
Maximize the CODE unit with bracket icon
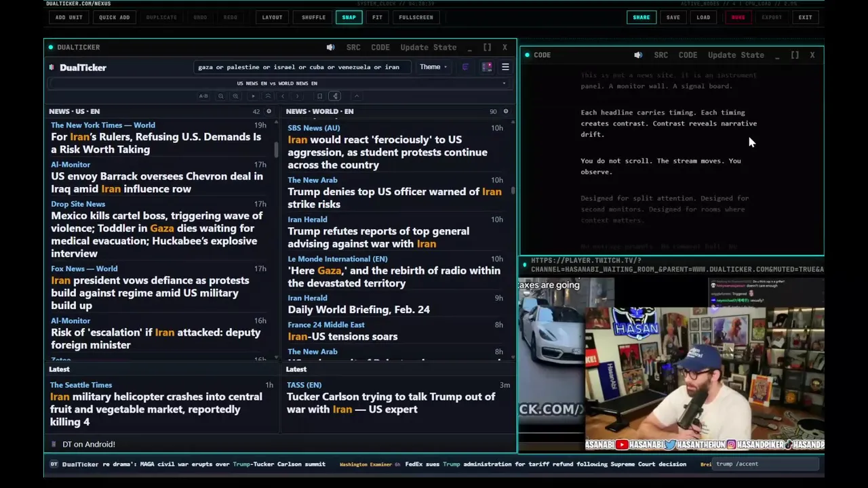[x=795, y=55]
